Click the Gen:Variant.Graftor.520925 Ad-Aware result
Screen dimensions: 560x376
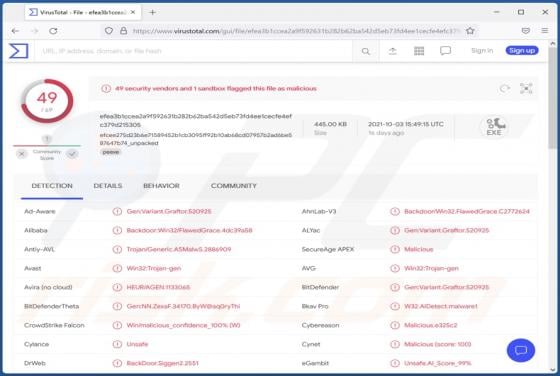[169, 211]
